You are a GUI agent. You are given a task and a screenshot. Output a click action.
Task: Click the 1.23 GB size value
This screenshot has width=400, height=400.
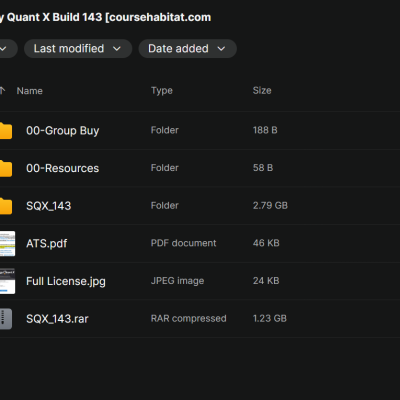270,318
